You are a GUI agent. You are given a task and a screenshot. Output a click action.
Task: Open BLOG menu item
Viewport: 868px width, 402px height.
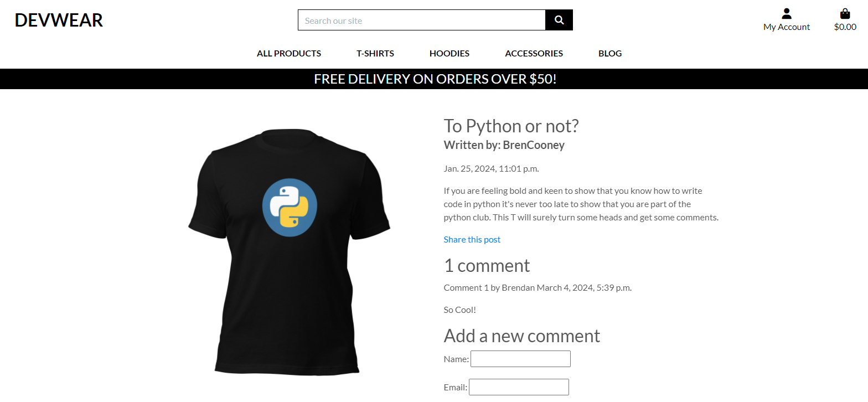point(610,54)
